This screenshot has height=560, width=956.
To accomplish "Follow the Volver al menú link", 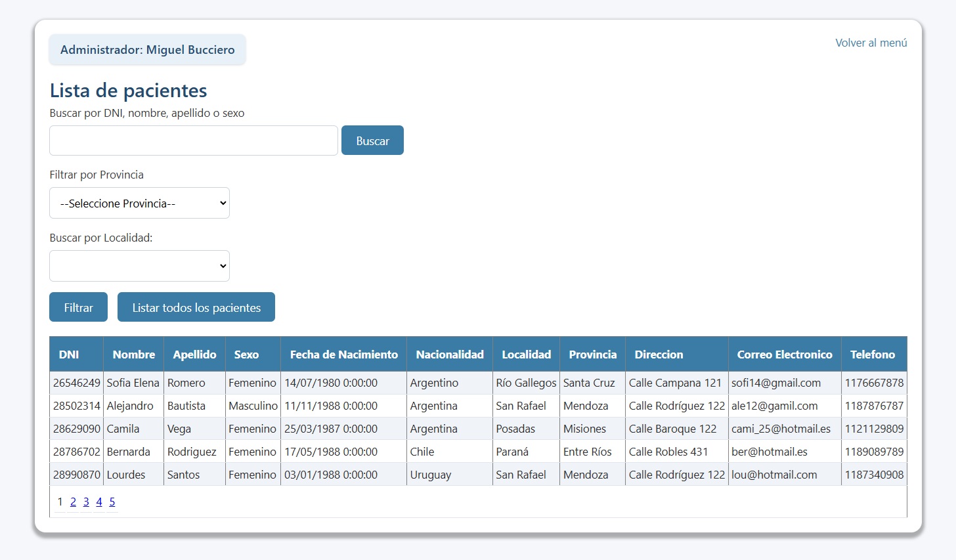I will 871,43.
